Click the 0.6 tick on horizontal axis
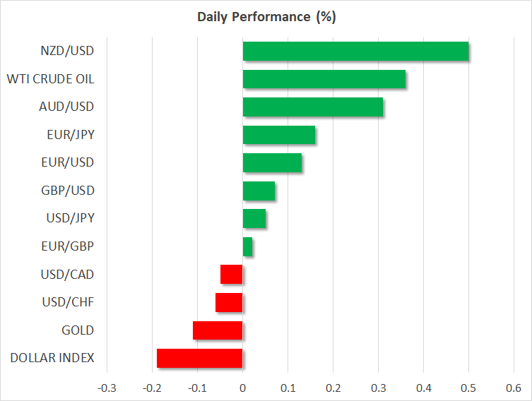 pyautogui.click(x=513, y=388)
